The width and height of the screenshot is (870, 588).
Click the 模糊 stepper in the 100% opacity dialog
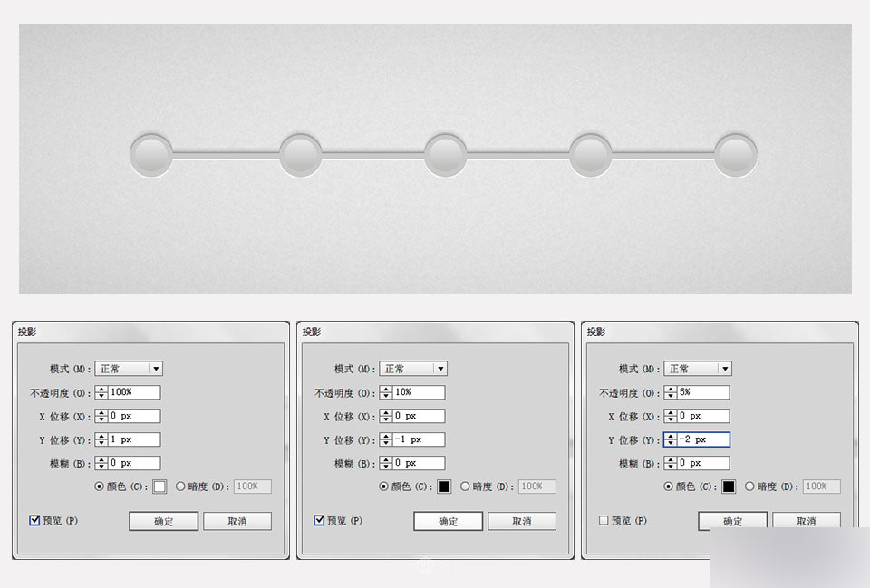[101, 463]
